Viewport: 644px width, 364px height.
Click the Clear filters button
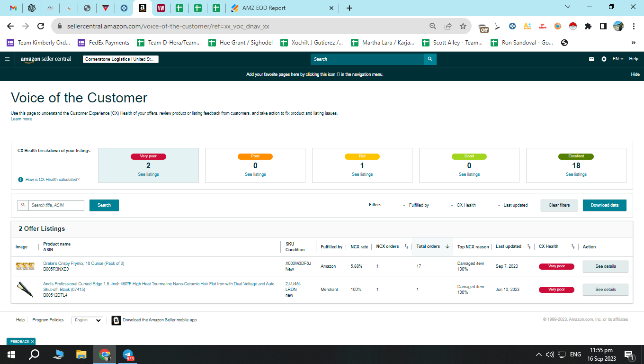[559, 205]
